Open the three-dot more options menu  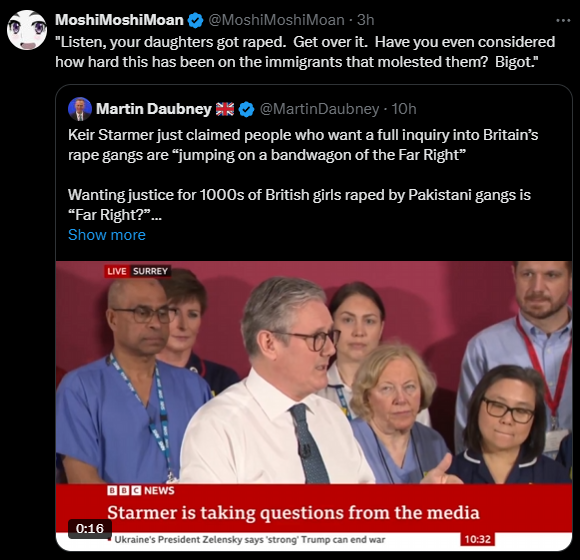[x=563, y=21]
